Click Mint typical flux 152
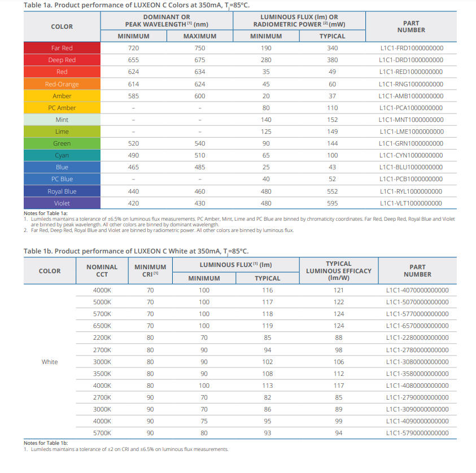The width and height of the screenshot is (476, 473). pos(333,120)
